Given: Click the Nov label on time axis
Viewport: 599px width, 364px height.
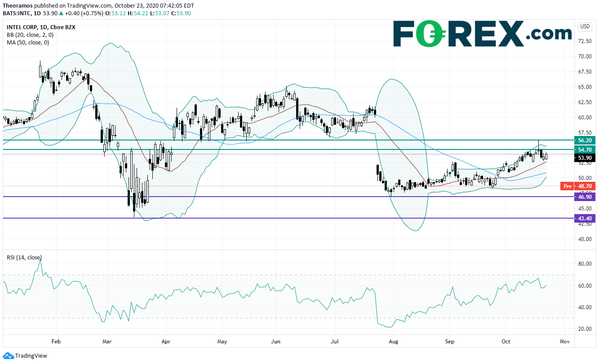Looking at the screenshot, I should (x=565, y=342).
